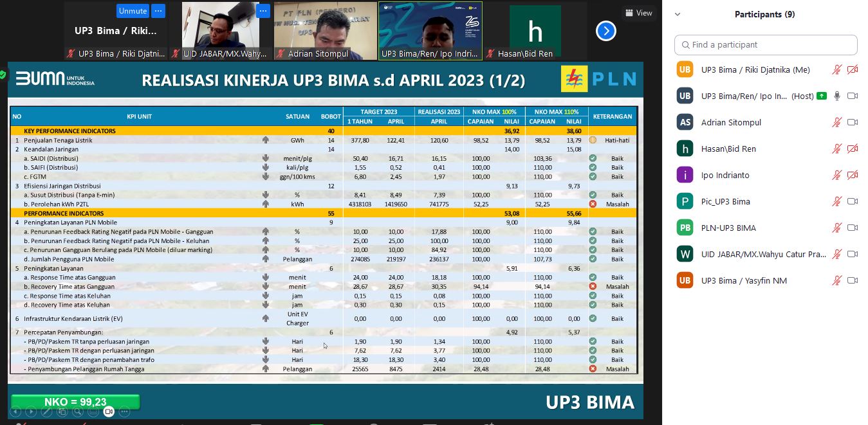868x425 pixels.
Task: Select the red Masalah icon on Recovery Time atas Gangguan row
Action: click(x=593, y=286)
